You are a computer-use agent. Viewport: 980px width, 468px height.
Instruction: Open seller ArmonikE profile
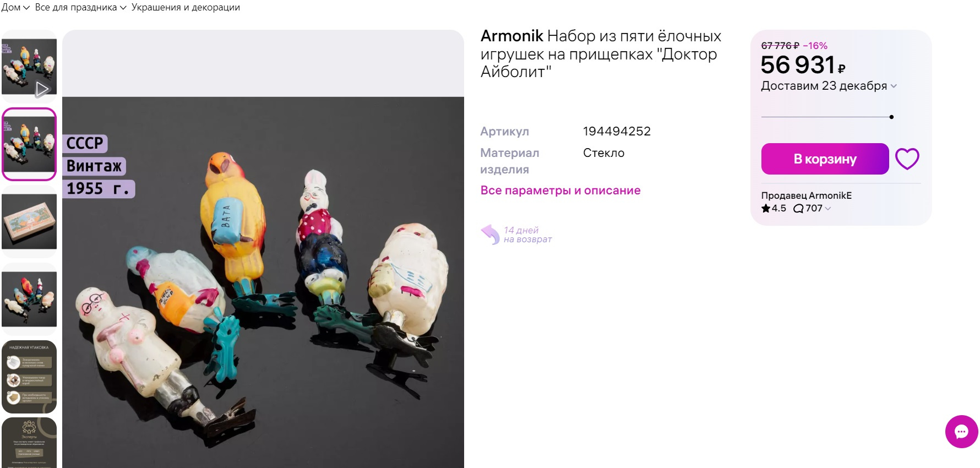[x=807, y=195]
